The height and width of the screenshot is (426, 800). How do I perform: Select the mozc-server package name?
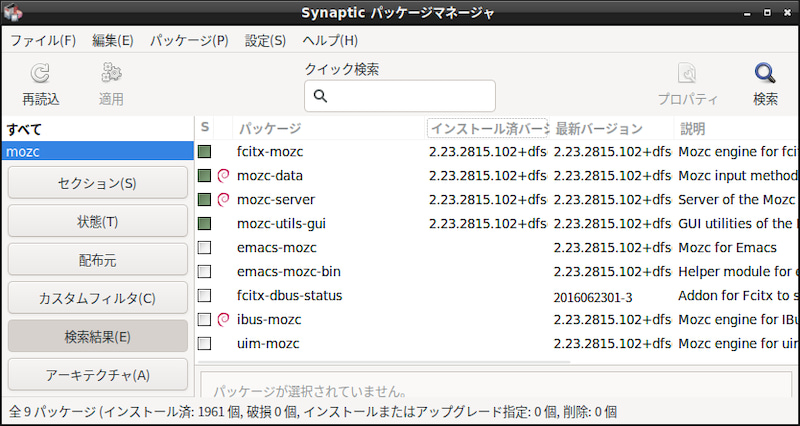coord(276,199)
